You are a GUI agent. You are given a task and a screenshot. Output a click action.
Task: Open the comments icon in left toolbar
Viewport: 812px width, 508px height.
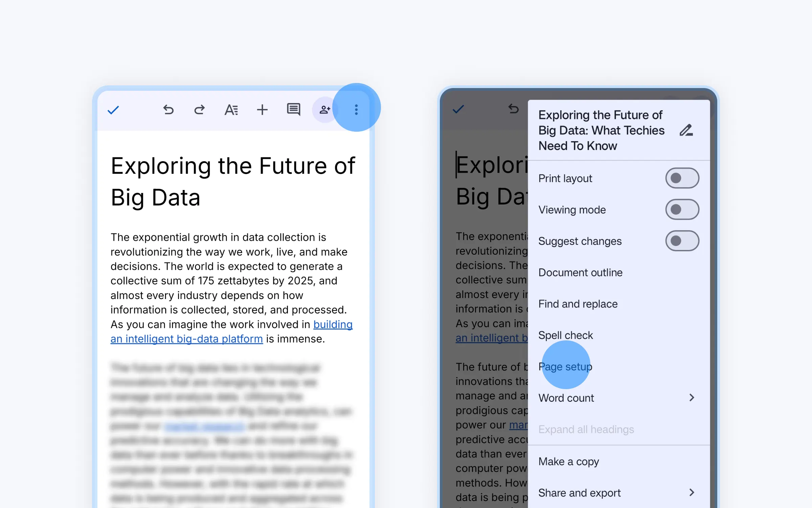click(x=293, y=110)
